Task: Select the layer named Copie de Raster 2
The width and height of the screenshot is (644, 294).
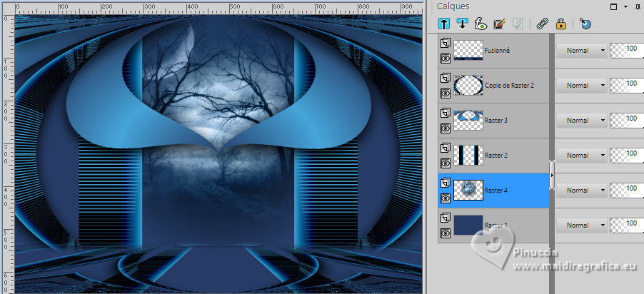Action: point(509,86)
